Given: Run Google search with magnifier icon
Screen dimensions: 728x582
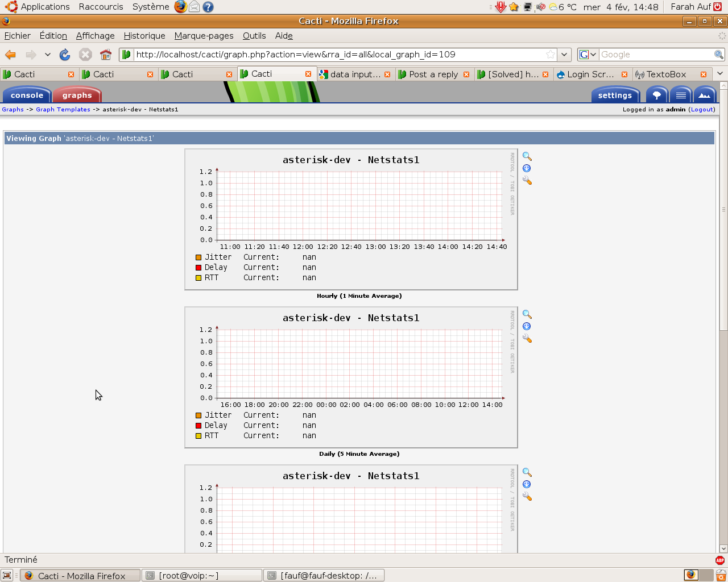Looking at the screenshot, I should pos(719,55).
